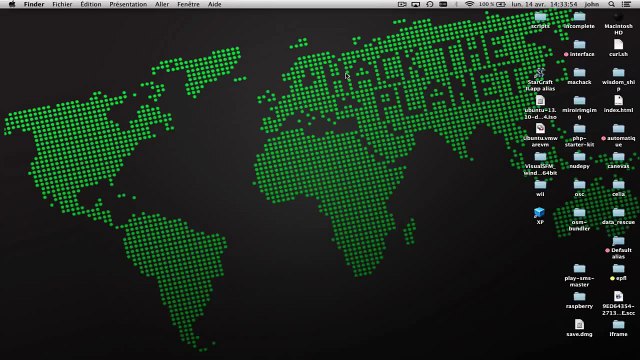
Task: Select the data_rescue folder
Action: (x=618, y=212)
